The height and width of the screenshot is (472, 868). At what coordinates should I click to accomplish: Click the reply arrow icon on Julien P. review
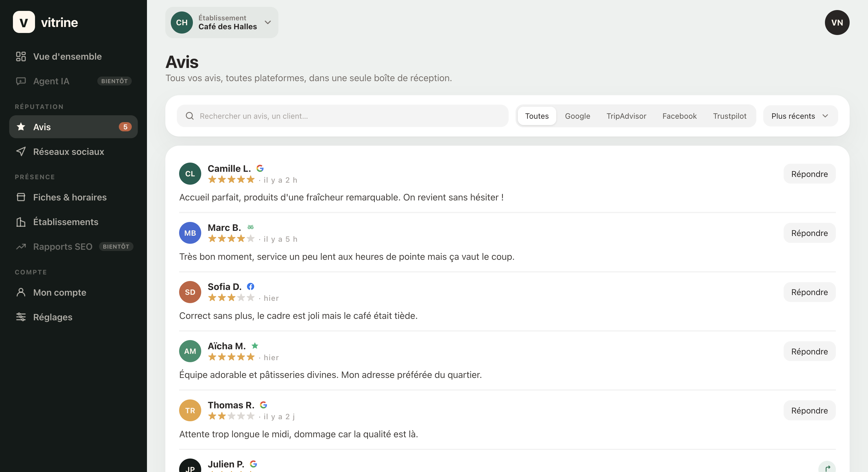pos(827,468)
